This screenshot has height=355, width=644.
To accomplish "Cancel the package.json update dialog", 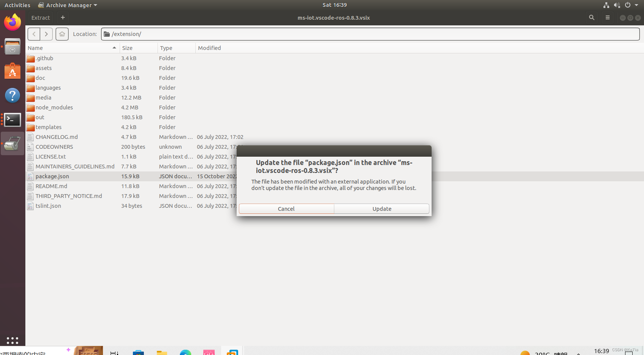I will 286,209.
